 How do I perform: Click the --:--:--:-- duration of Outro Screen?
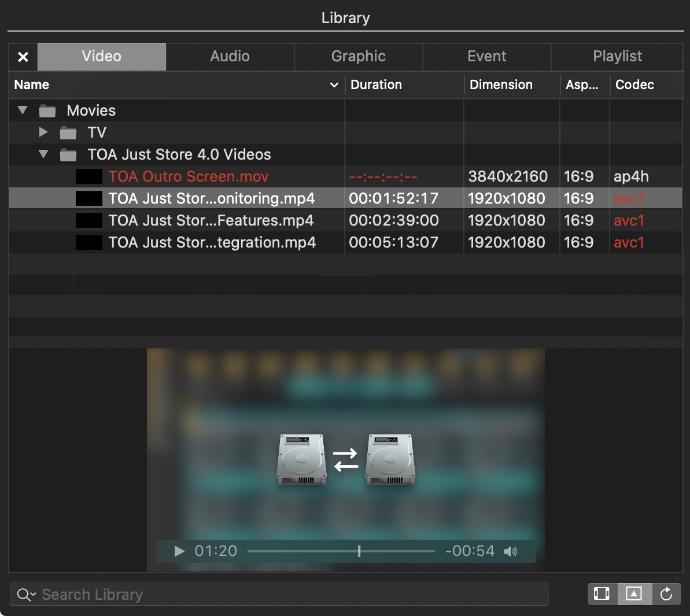coord(383,178)
